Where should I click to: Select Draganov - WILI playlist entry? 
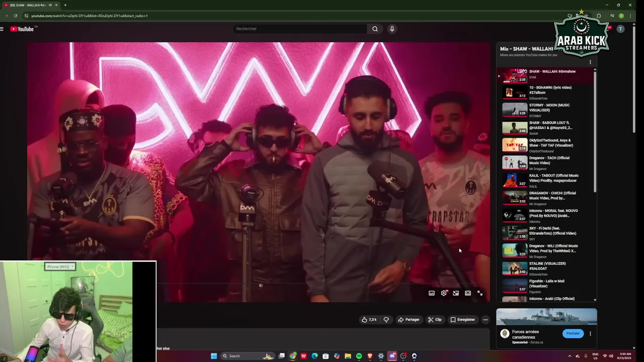point(545,250)
